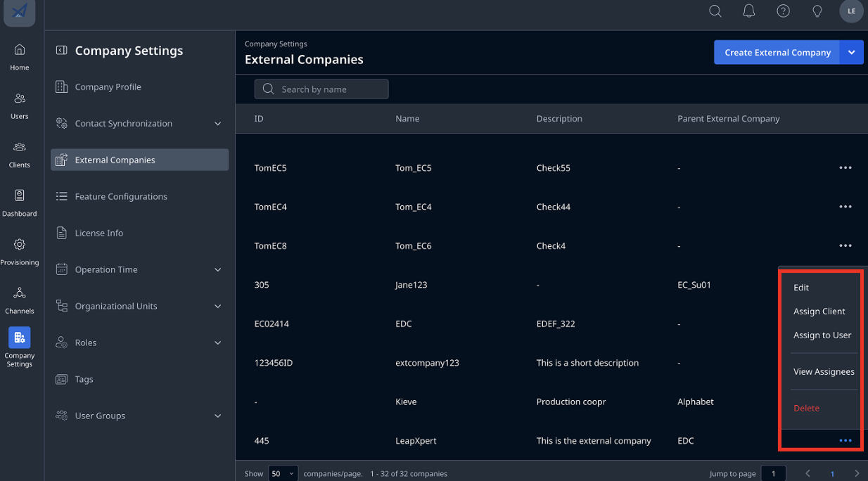
Task: Open the three-dots menu for Tom_EC5
Action: [x=845, y=168]
